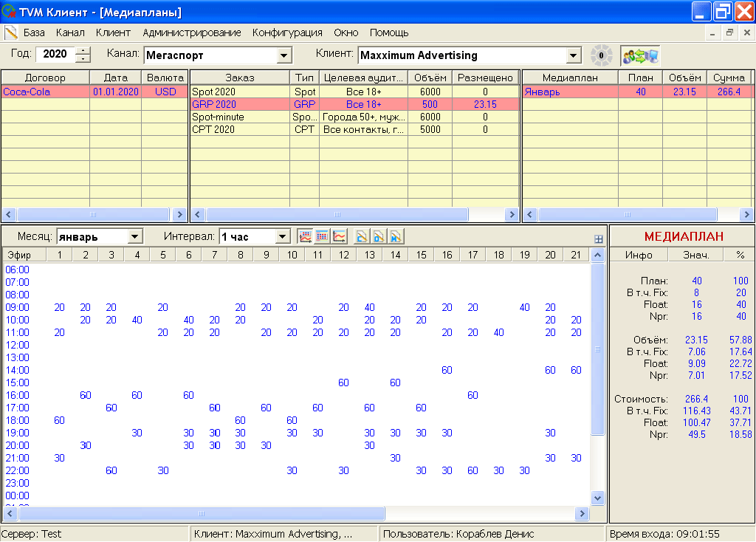Open the Конфигурация menu
Screen dimensions: 756x542
coord(287,32)
